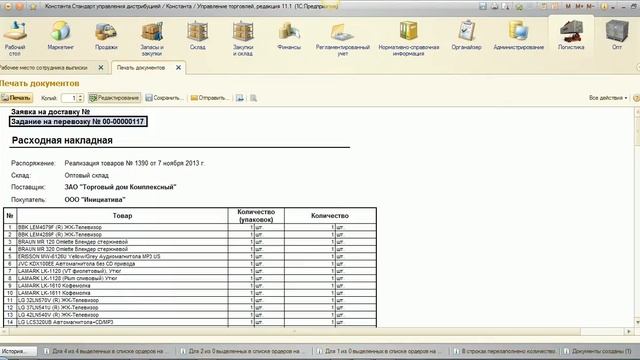Click the save diskette icon in the title bar
The width and height of the screenshot is (640, 360).
point(483,7)
